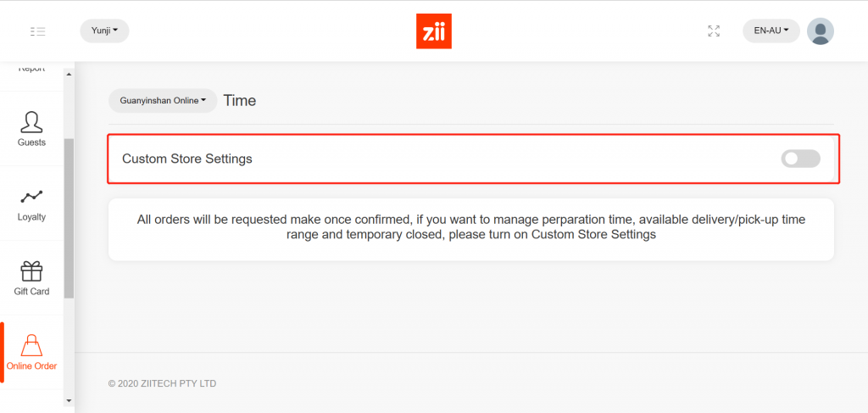Click the sidebar scrollbar thumb
This screenshot has height=413, width=868.
pyautogui.click(x=69, y=217)
